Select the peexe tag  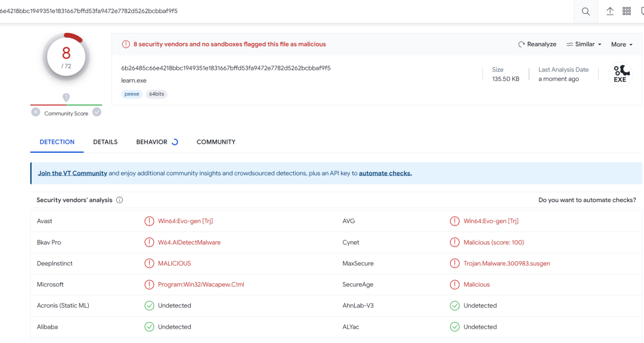click(132, 94)
